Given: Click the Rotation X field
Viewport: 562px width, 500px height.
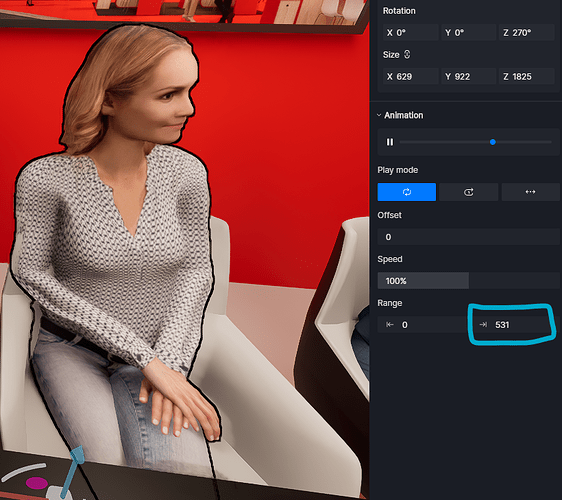Looking at the screenshot, I should (x=410, y=33).
